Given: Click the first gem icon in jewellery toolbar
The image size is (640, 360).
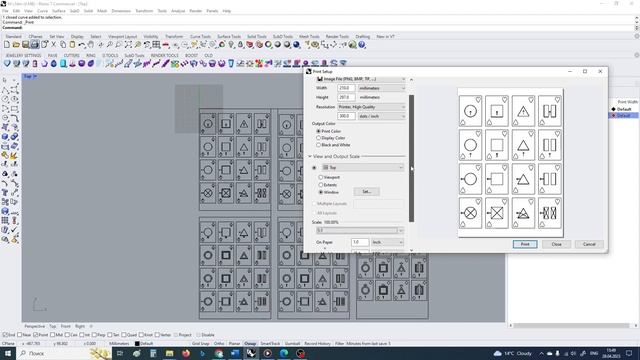Looking at the screenshot, I should click(x=7, y=63).
